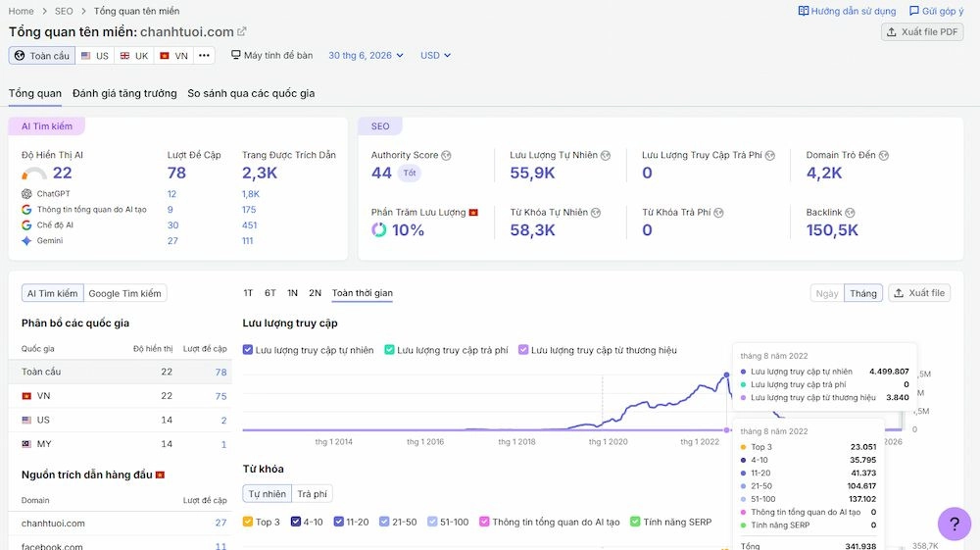Image resolution: width=980 pixels, height=550 pixels.
Task: Select VN row in country distribution table
Action: pyautogui.click(x=120, y=396)
